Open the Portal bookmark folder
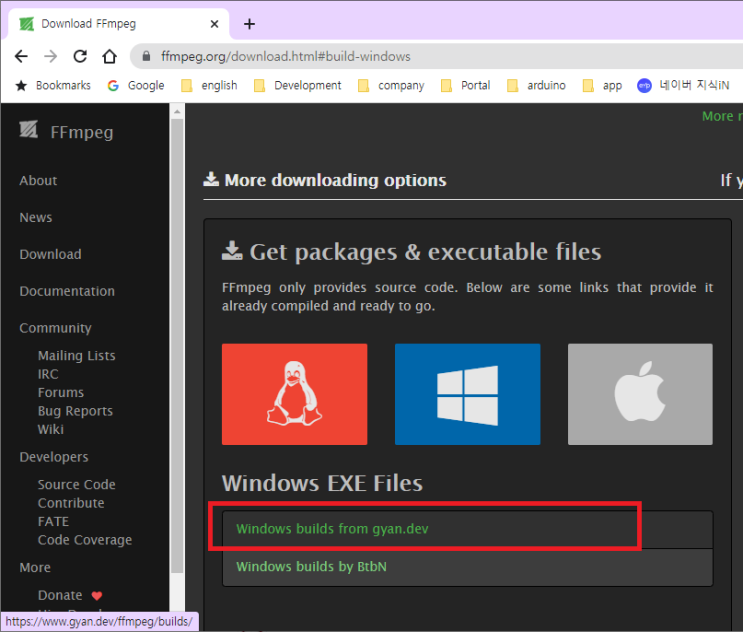Viewport: 743px width, 632px height. coord(465,85)
